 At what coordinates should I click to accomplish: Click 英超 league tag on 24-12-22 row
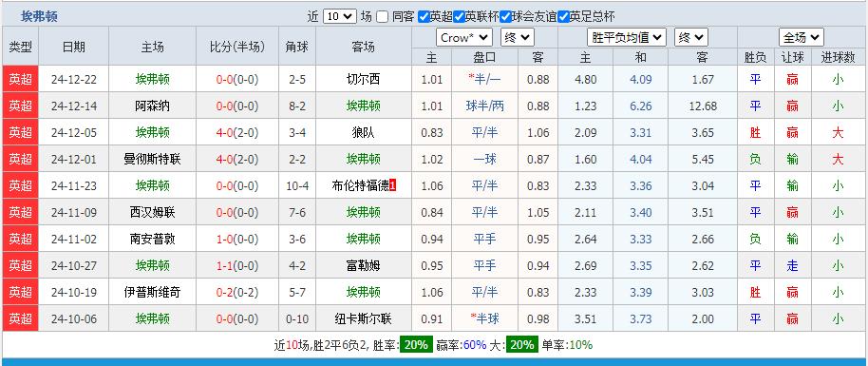[21, 79]
